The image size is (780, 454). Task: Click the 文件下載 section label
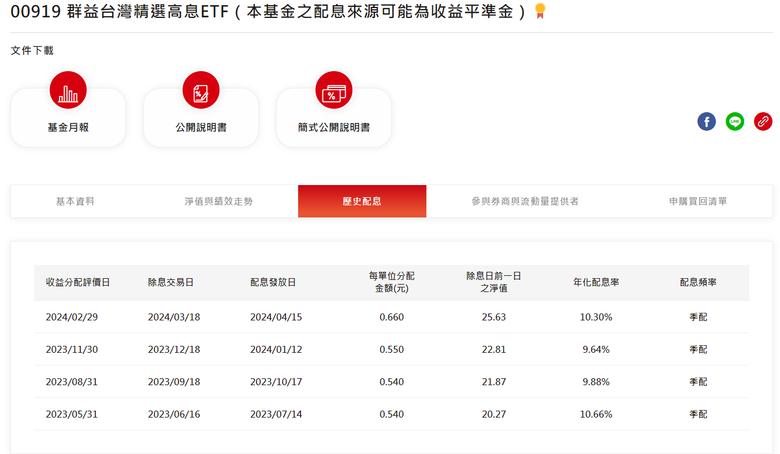click(32, 51)
